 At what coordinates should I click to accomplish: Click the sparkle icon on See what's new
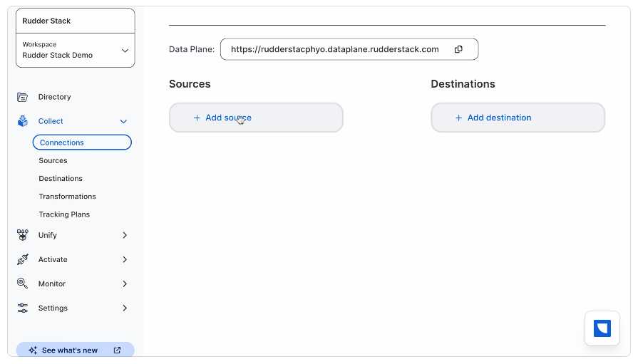(33, 350)
